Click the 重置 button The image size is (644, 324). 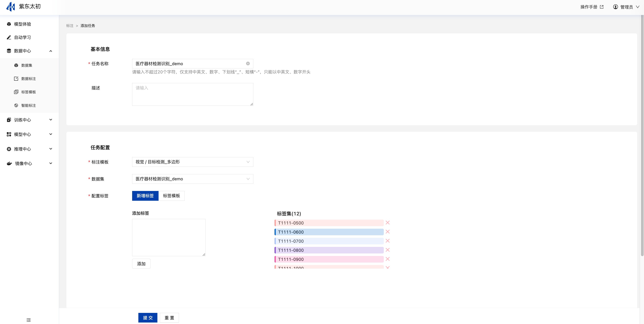pos(169,317)
